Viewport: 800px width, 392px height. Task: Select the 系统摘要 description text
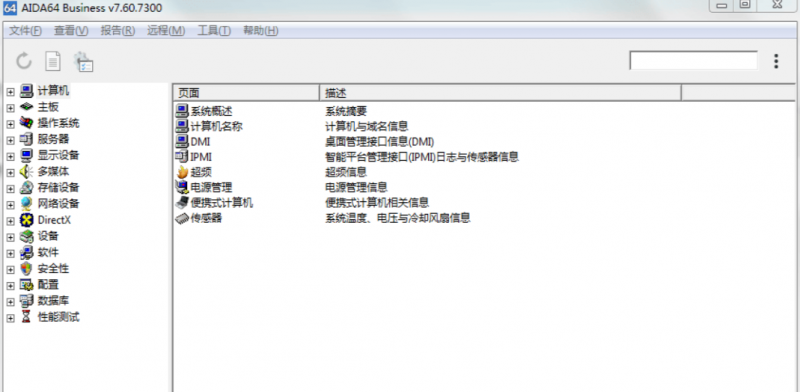(x=346, y=111)
